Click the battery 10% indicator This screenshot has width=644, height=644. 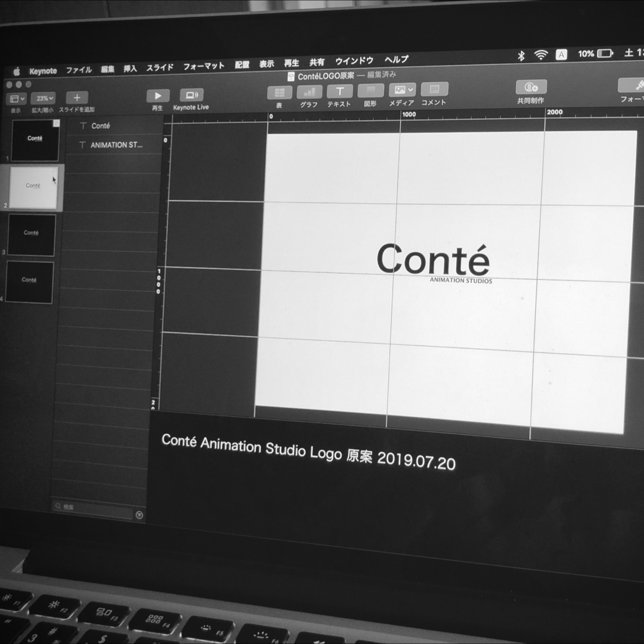(595, 53)
